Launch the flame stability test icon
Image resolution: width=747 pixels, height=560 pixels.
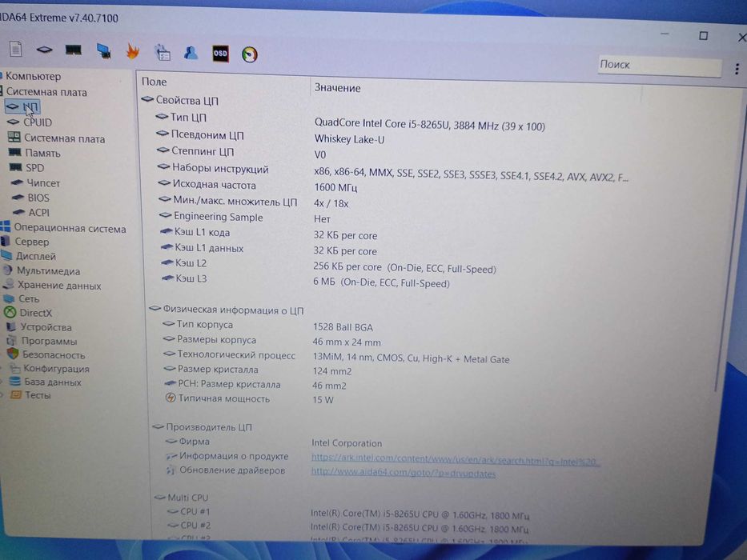pyautogui.click(x=132, y=51)
